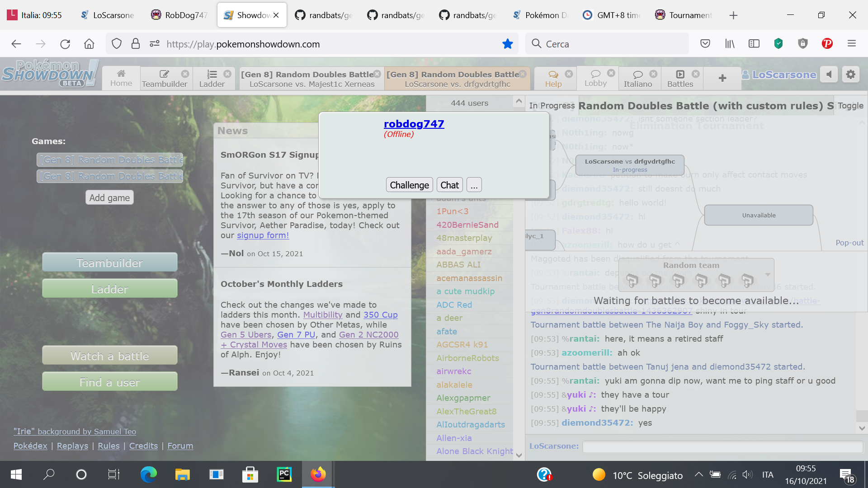Viewport: 868px width, 488px height.
Task: Close the battle tab vs Majest1c Xerneas
Action: 377,74
